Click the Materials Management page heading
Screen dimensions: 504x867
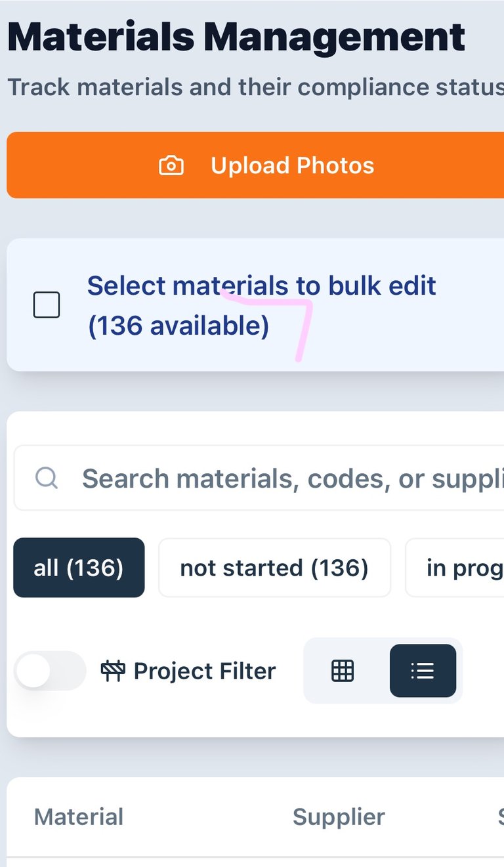(236, 37)
